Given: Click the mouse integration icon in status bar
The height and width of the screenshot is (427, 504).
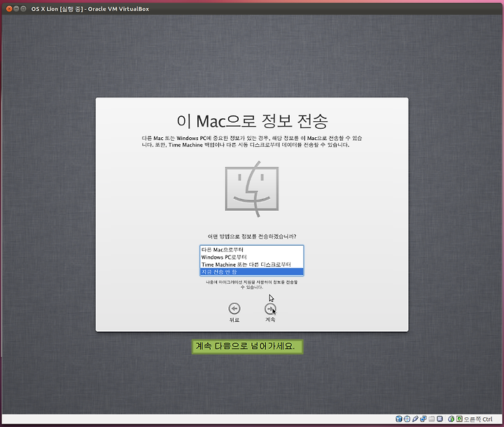Looking at the screenshot, I should click(451, 419).
